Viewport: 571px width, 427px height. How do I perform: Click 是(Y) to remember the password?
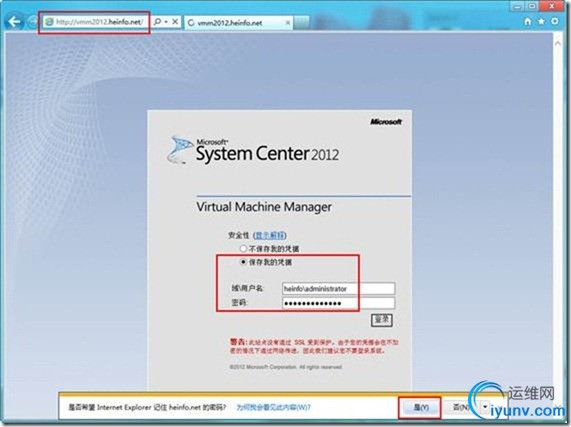[421, 407]
